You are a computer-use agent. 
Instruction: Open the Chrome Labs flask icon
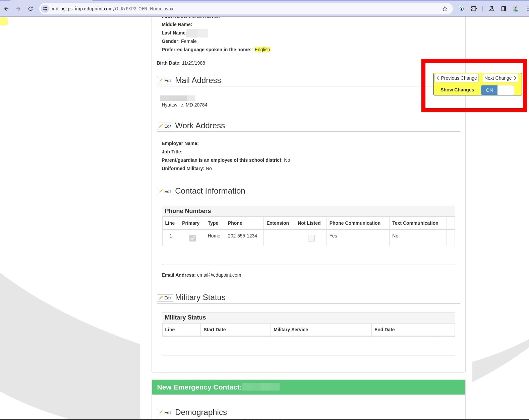coord(491,9)
